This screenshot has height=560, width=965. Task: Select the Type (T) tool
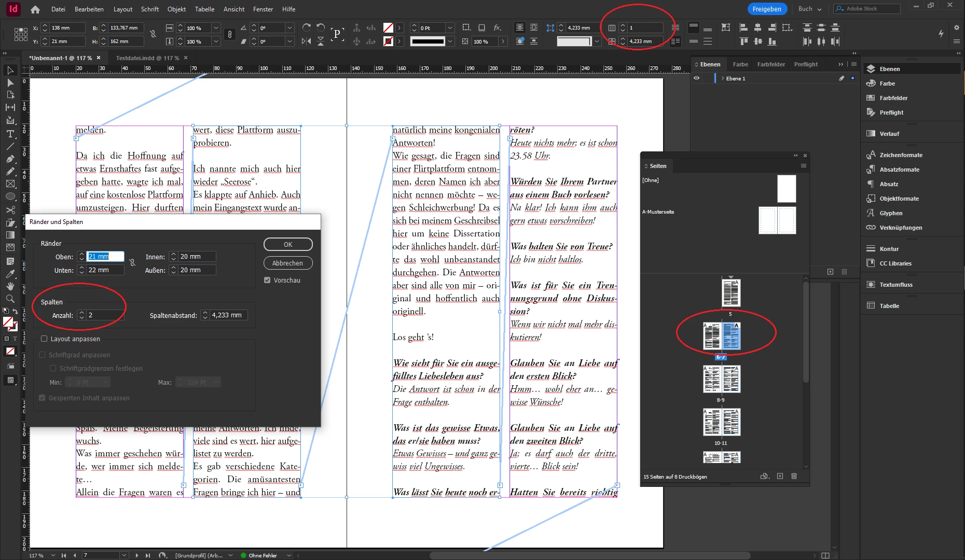pos(10,134)
